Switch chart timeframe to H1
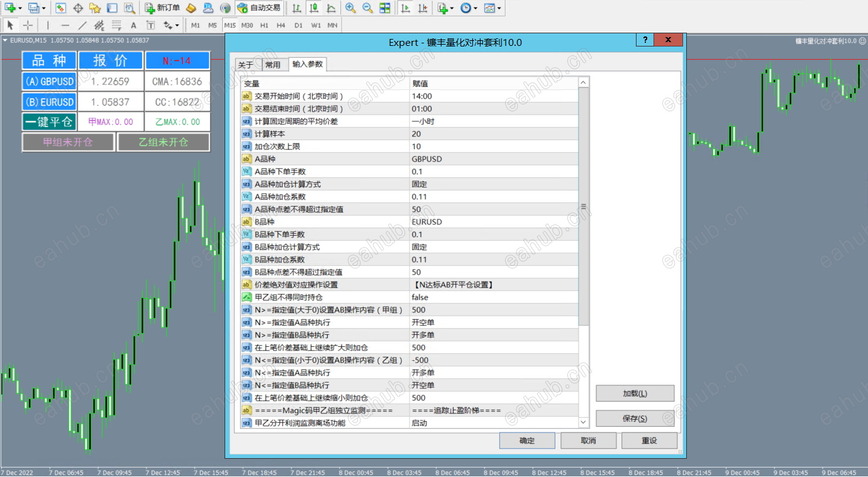 [264, 25]
